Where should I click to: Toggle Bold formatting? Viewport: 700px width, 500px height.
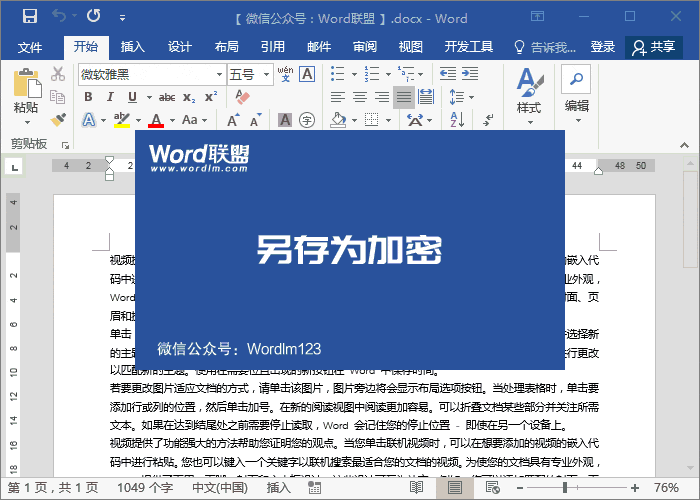pyautogui.click(x=88, y=97)
